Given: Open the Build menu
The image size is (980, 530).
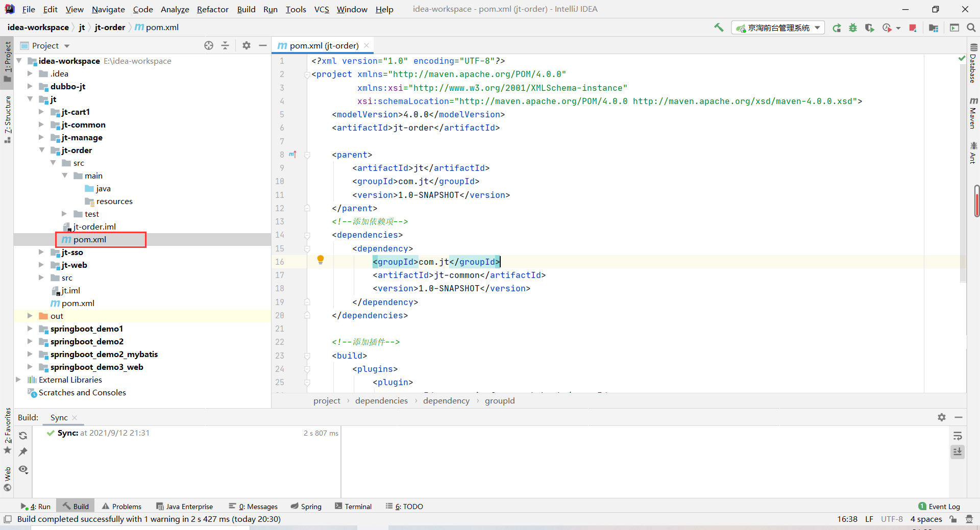Looking at the screenshot, I should (246, 9).
